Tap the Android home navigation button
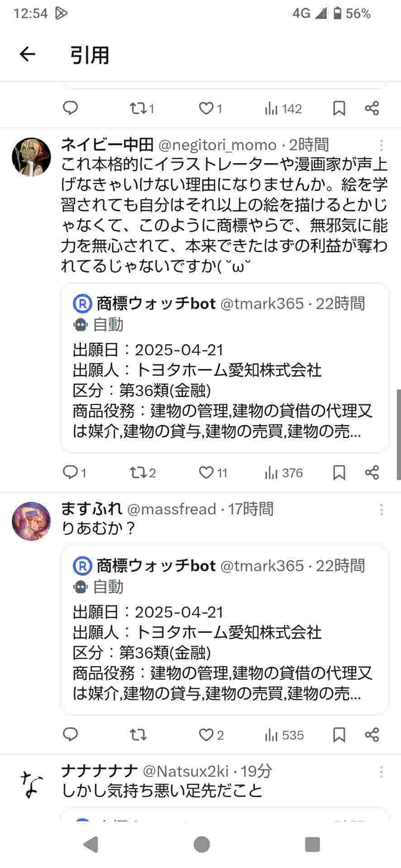The image size is (401, 868). point(201,844)
